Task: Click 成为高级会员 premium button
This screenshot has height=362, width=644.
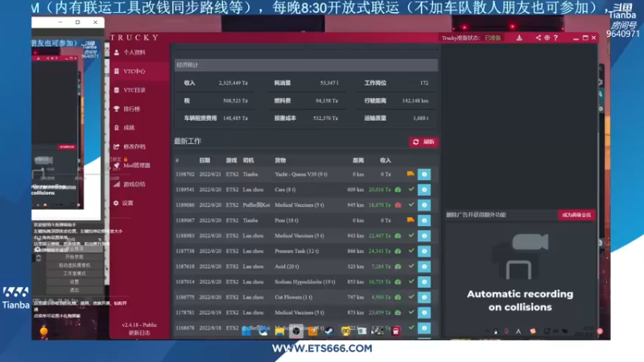Action: [576, 215]
